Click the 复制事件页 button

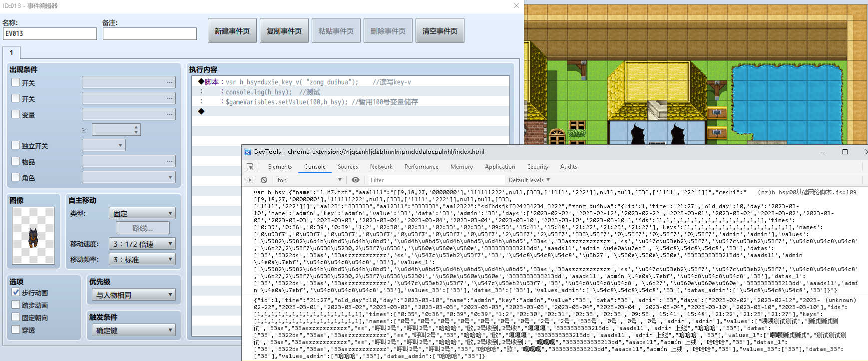284,30
